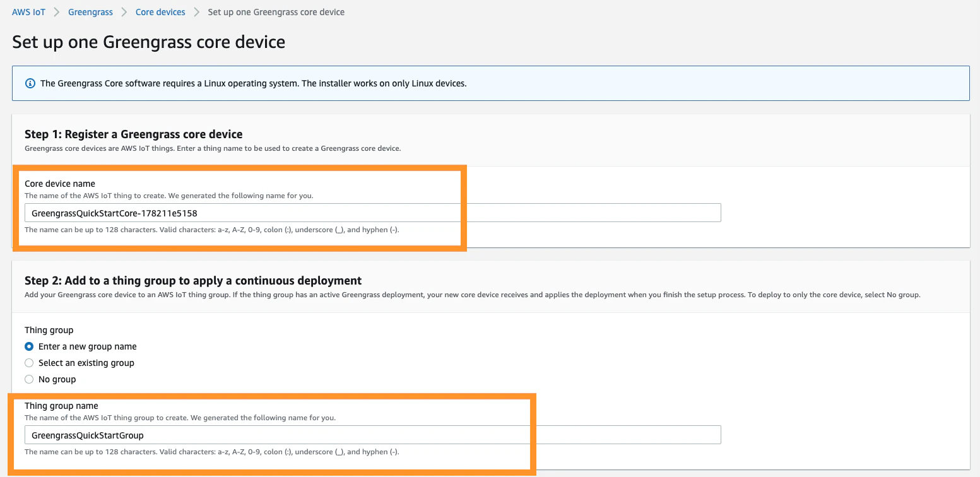This screenshot has width=980, height=477.
Task: Navigate to Core devices breadcrumb
Action: coord(160,12)
